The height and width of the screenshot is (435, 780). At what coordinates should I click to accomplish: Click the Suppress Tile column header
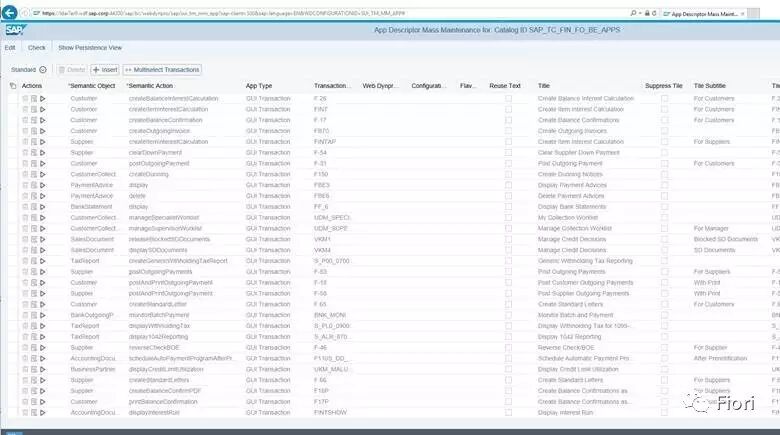[664, 86]
